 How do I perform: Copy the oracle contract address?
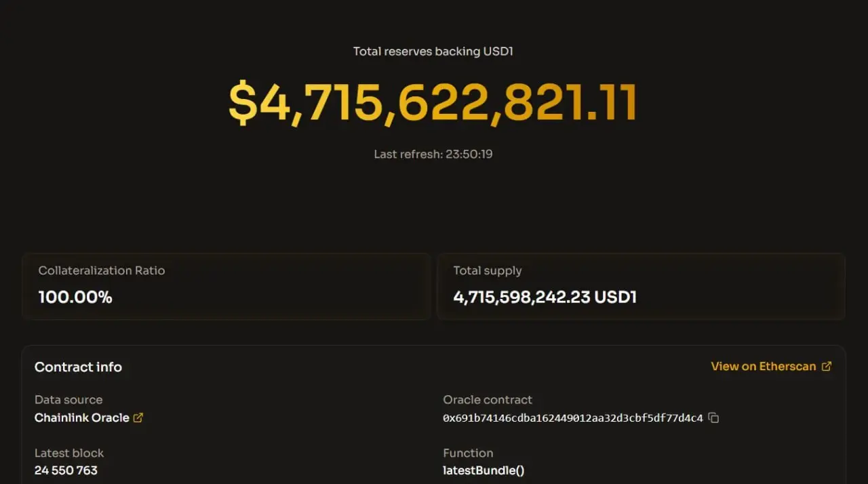(713, 418)
